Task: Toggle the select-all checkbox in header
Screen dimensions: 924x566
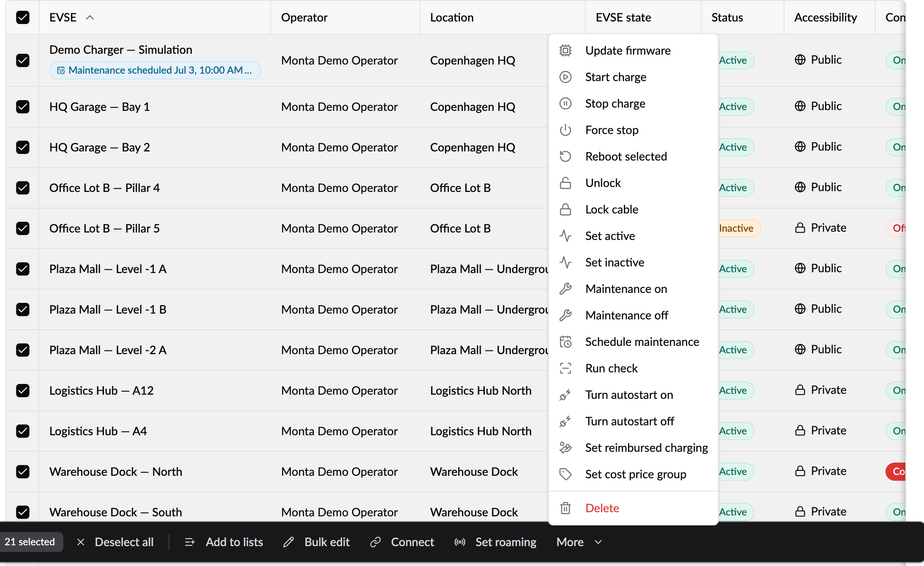Action: click(23, 17)
